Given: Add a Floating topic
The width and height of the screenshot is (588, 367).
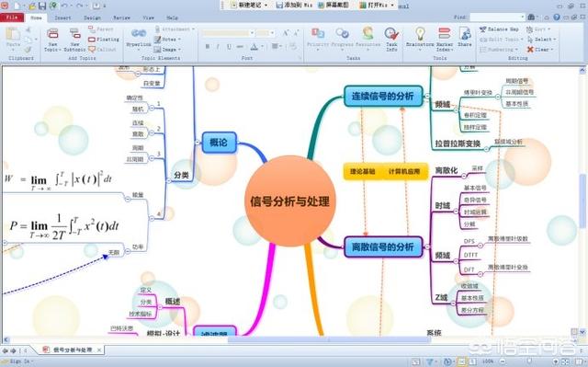Looking at the screenshot, I should (x=104, y=39).
